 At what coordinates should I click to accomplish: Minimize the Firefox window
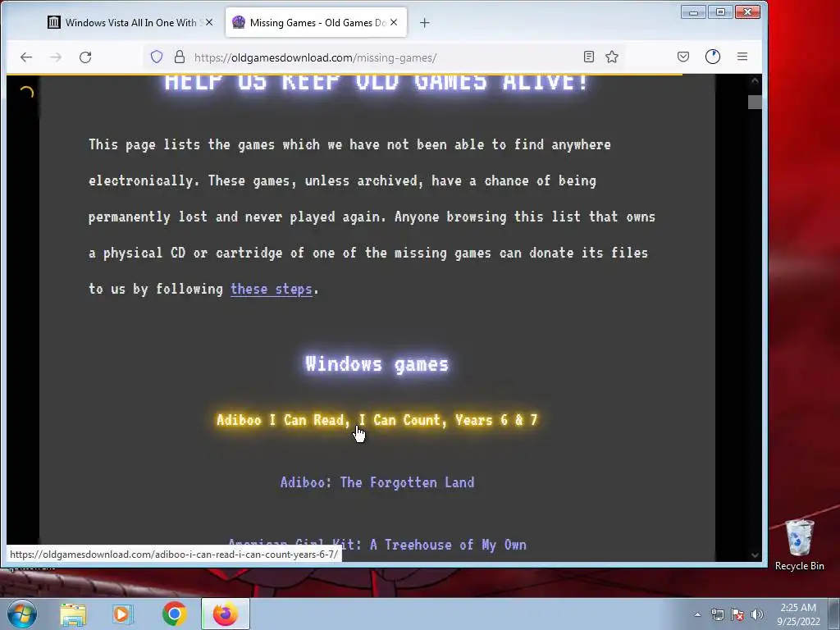(x=693, y=11)
